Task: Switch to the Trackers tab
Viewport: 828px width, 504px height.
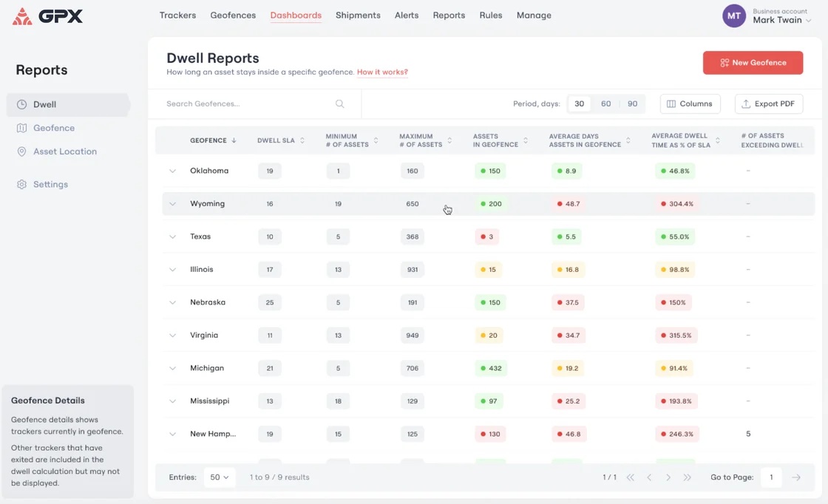Action: point(177,16)
